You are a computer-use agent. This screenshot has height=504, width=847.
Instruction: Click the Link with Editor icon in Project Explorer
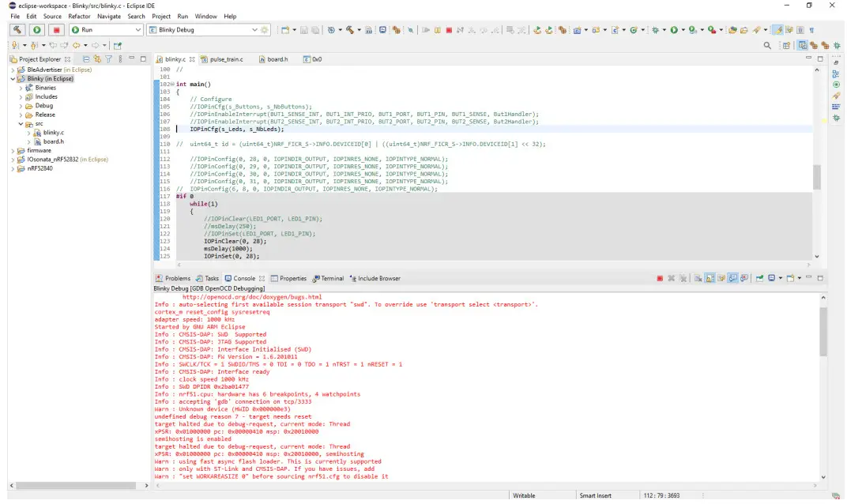tap(96, 59)
